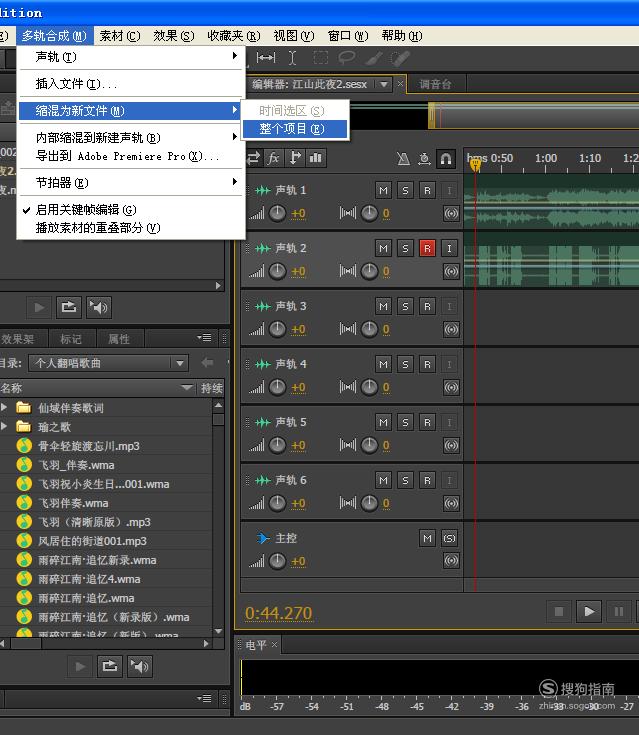The width and height of the screenshot is (639, 735).
Task: Select the time selection tool in toolbar
Action: [x=292, y=58]
